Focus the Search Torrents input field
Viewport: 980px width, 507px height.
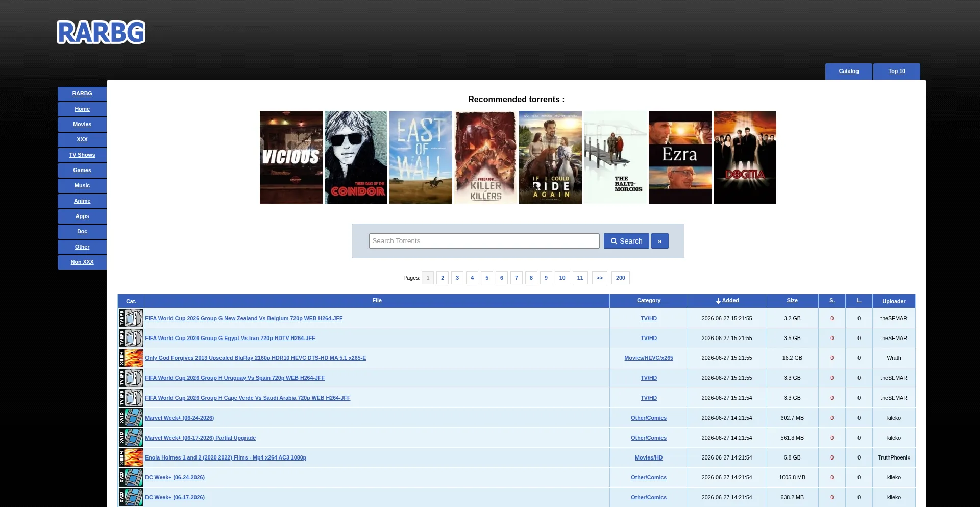[x=484, y=241]
